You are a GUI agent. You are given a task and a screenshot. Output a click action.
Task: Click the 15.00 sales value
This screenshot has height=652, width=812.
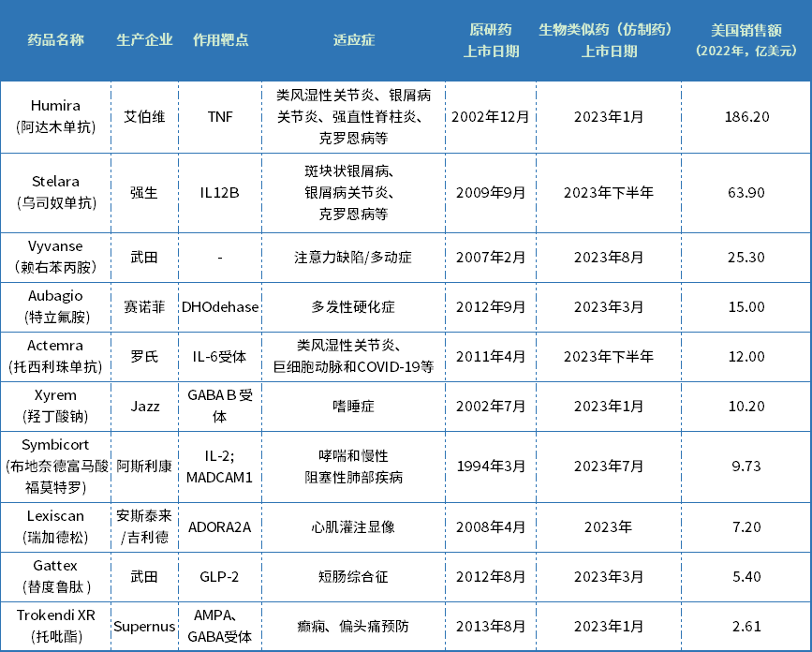746,306
